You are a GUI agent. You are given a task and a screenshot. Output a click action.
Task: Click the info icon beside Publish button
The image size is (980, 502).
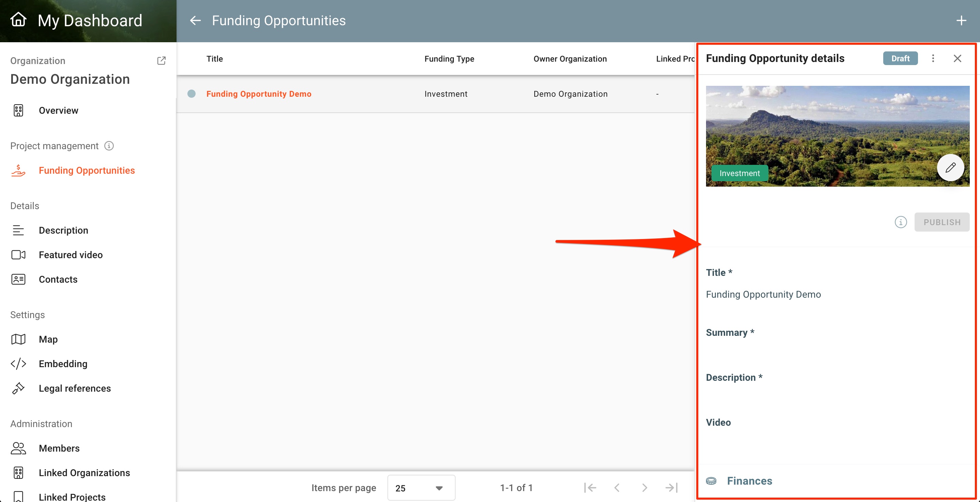click(x=901, y=222)
